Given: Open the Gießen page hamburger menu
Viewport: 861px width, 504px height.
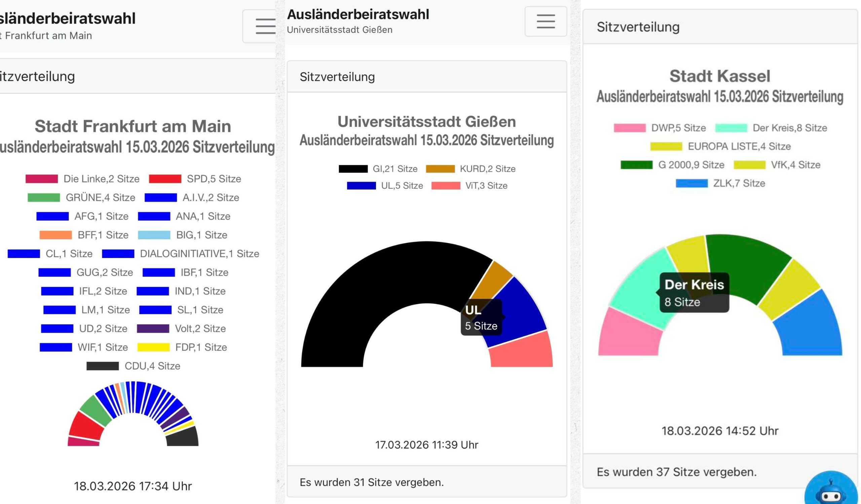Looking at the screenshot, I should click(x=545, y=21).
